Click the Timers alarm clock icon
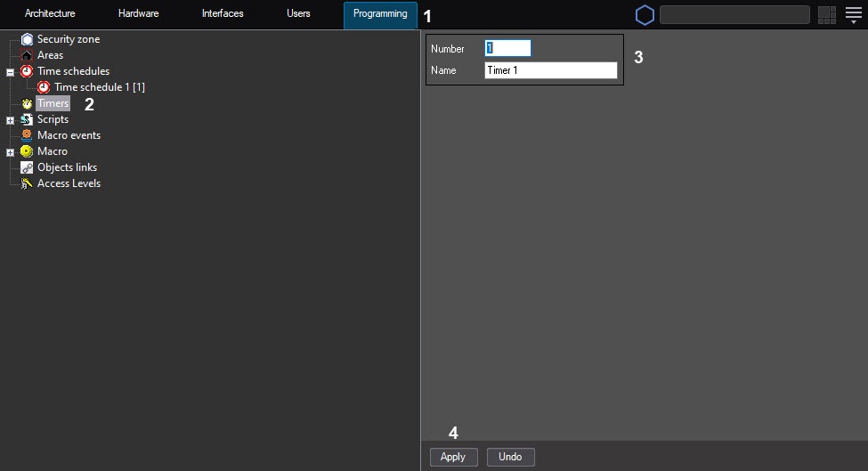The width and height of the screenshot is (868, 471). [x=27, y=103]
